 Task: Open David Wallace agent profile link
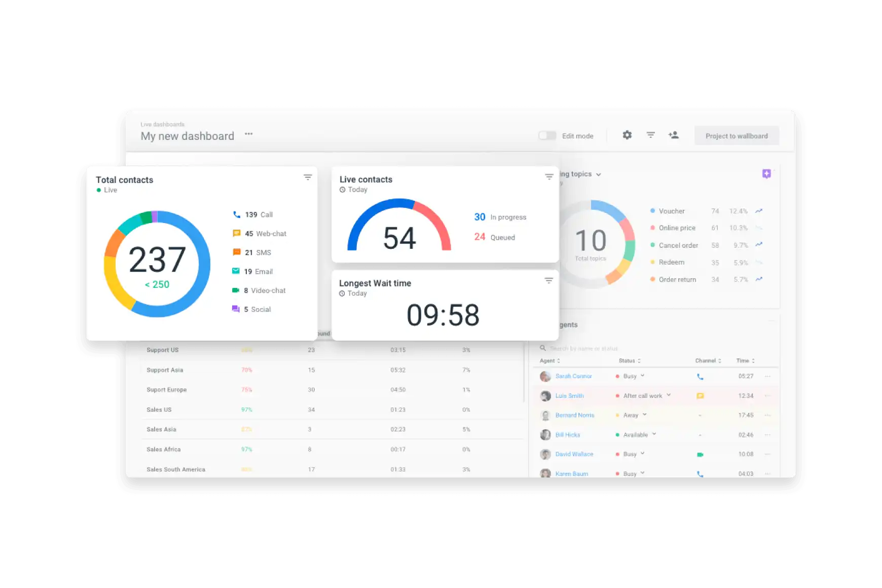pyautogui.click(x=574, y=454)
